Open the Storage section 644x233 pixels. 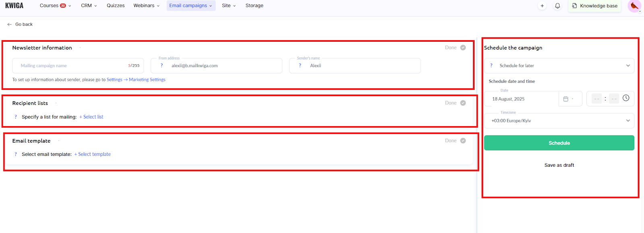(x=254, y=6)
